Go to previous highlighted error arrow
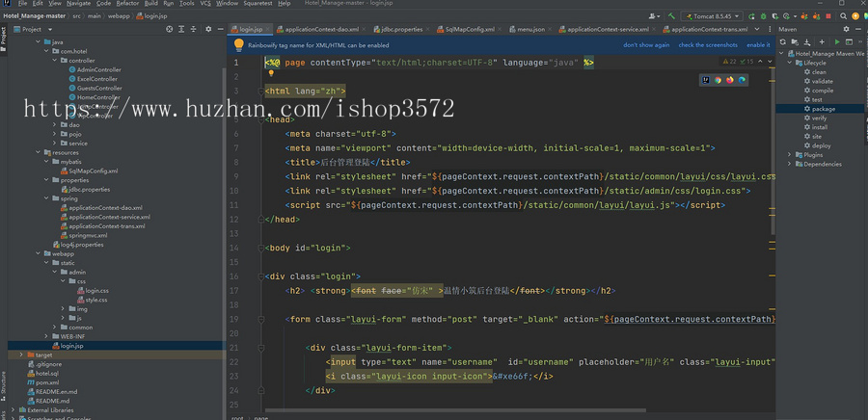The height and width of the screenshot is (420, 868). [760, 62]
